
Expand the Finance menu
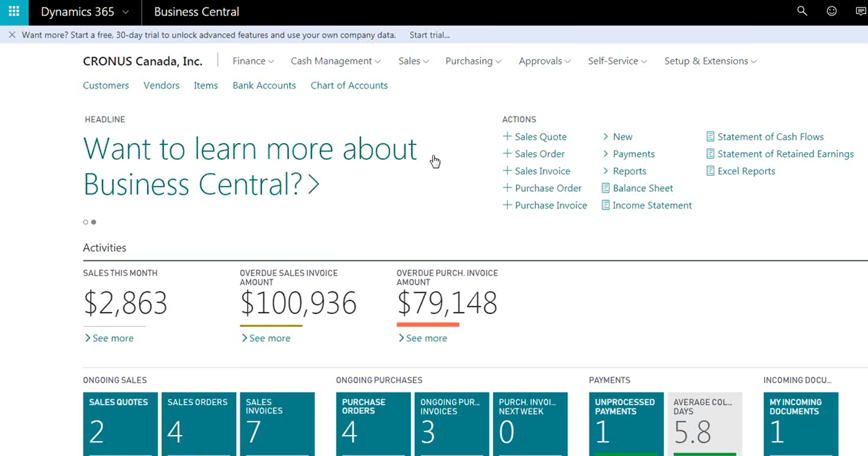(254, 61)
